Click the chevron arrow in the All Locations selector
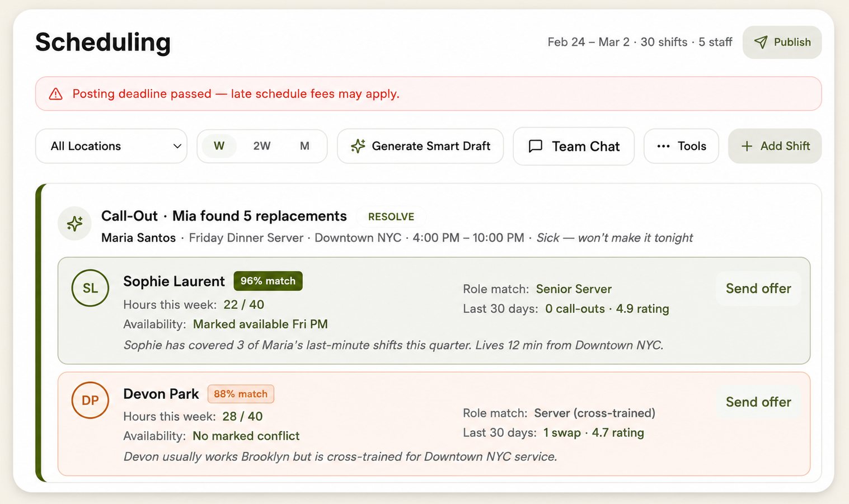Image resolution: width=849 pixels, height=504 pixels. click(177, 146)
